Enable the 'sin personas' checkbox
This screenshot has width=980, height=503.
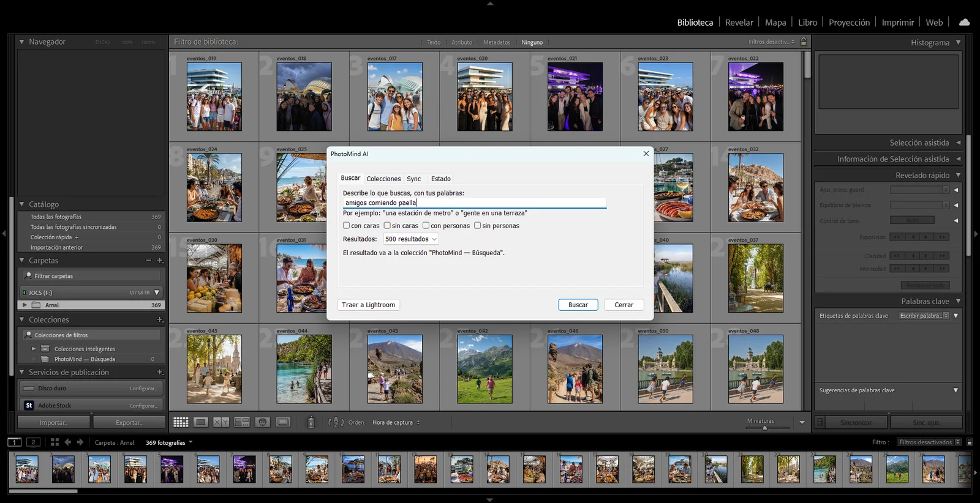coord(477,226)
